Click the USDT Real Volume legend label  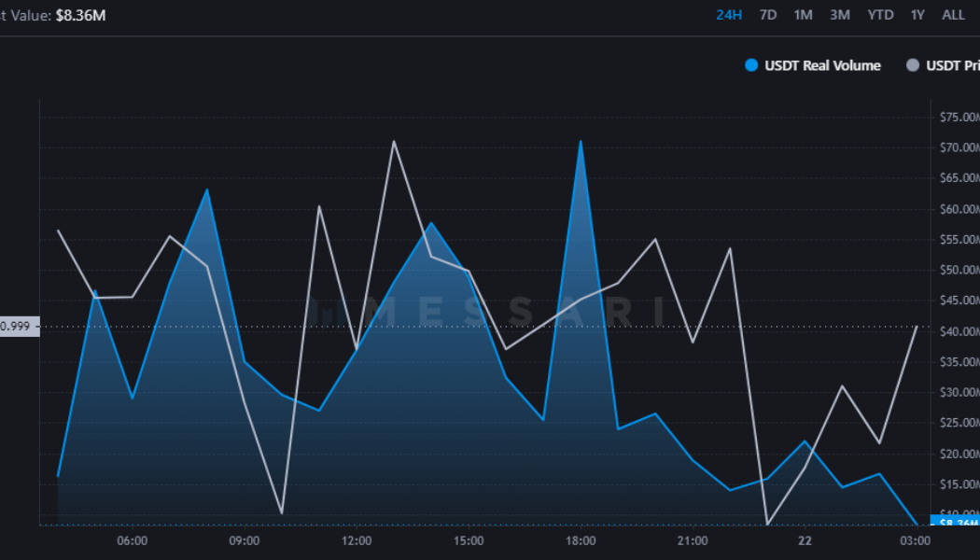point(822,65)
